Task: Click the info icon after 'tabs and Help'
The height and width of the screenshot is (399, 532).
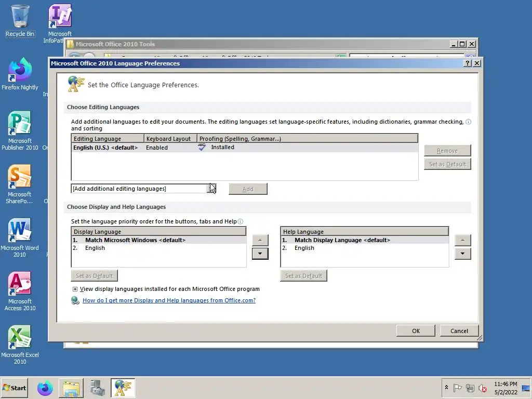Action: pos(240,221)
